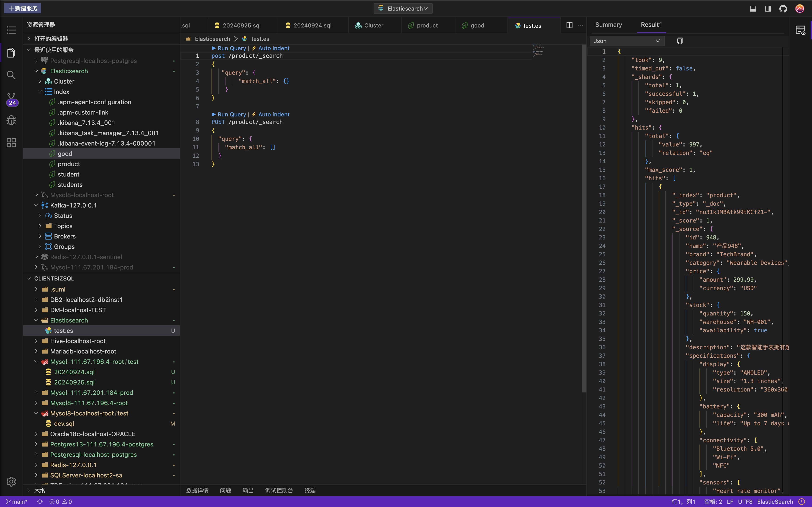The width and height of the screenshot is (812, 507).
Task: Toggle bottom panel layout icon
Action: [753, 9]
